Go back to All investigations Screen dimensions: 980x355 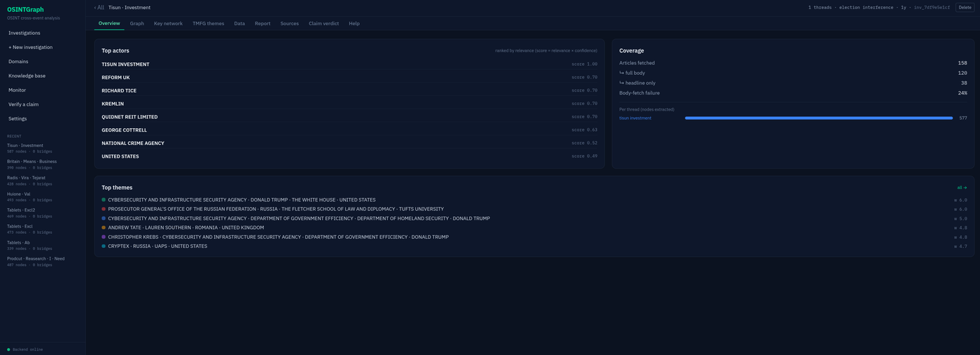pos(99,7)
